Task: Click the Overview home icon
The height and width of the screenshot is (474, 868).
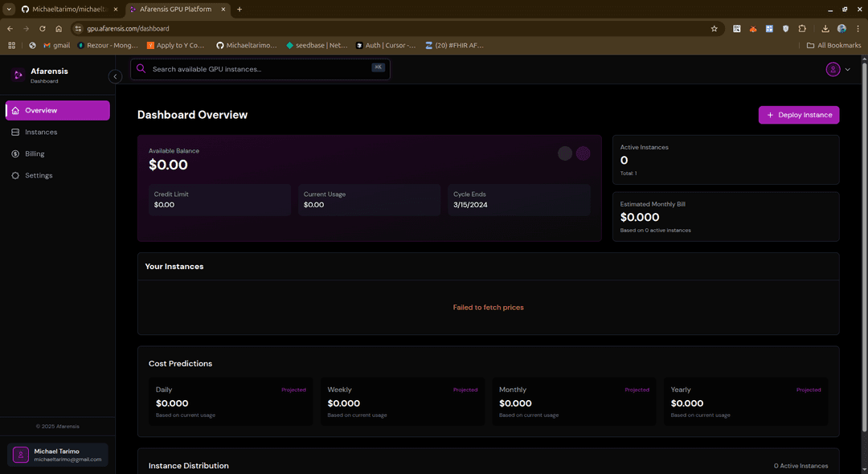Action: [x=15, y=110]
